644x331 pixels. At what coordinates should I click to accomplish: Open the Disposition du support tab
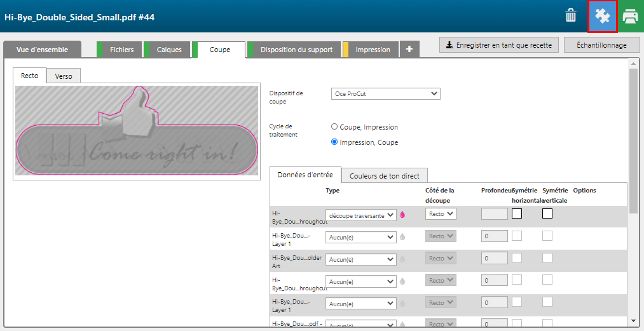[296, 50]
